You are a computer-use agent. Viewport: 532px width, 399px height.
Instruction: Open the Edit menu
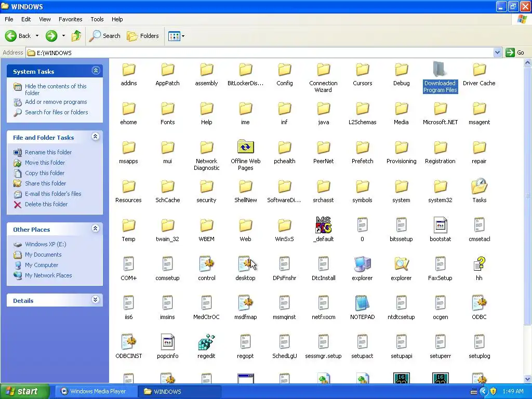26,19
